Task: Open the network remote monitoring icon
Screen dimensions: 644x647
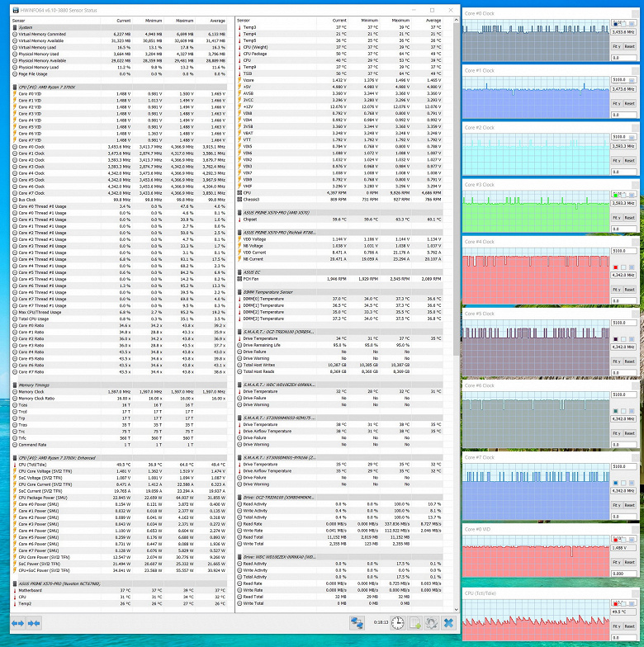Action: click(357, 622)
